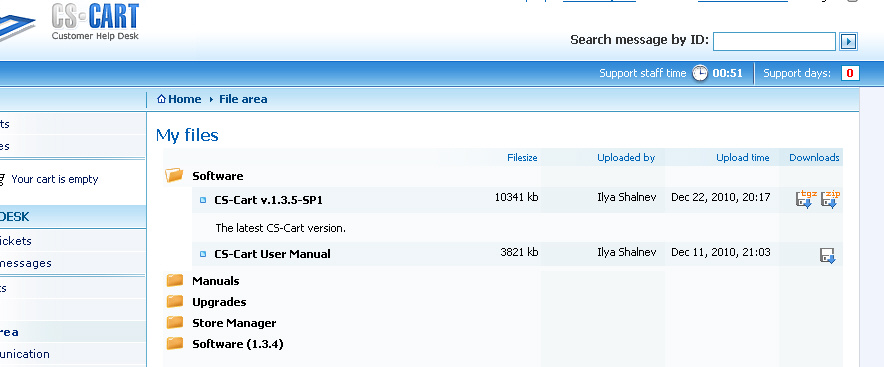Download the CS-Cart User Manual file
The height and width of the screenshot is (367, 884).
pos(827,255)
